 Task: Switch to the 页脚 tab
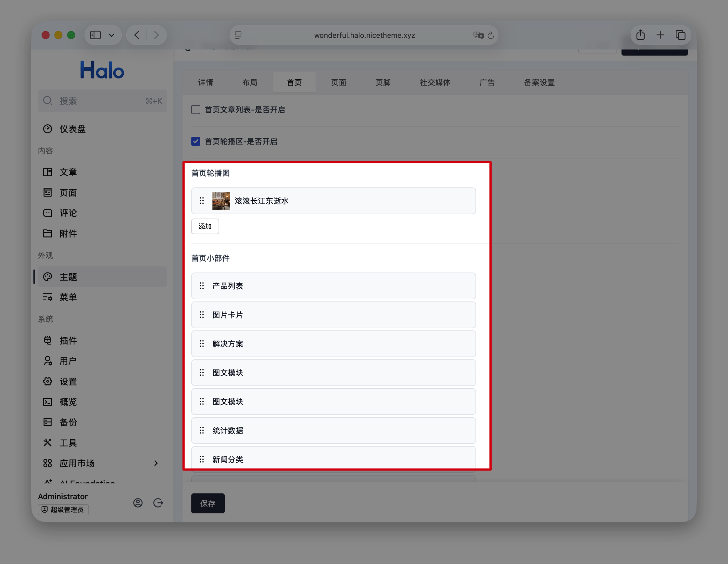point(383,82)
